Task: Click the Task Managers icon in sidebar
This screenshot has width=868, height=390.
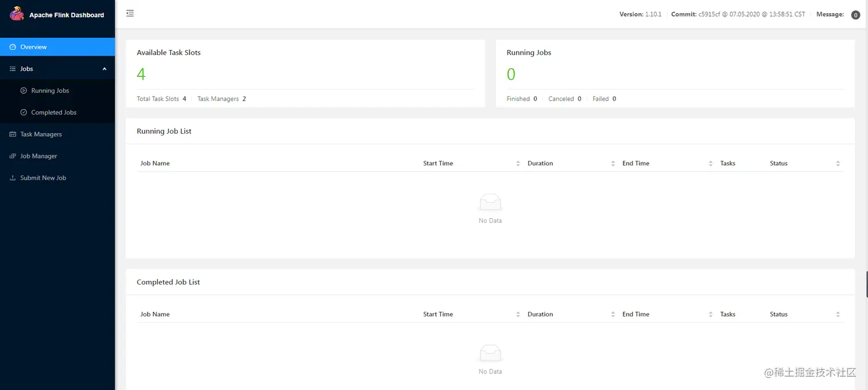Action: (13, 134)
